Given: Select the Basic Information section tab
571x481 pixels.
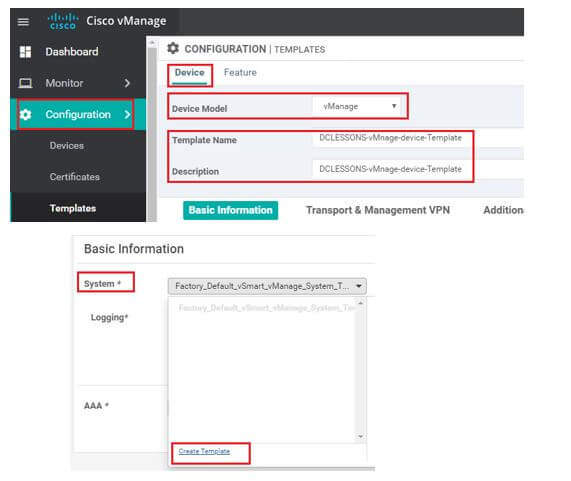Looking at the screenshot, I should coord(231,210).
